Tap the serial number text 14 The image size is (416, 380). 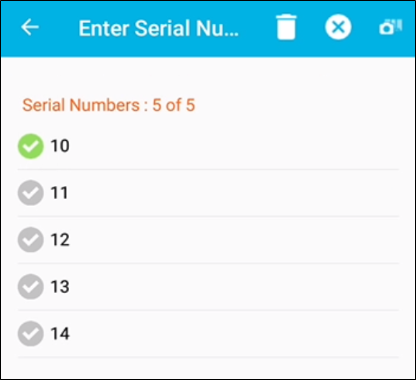click(x=60, y=334)
